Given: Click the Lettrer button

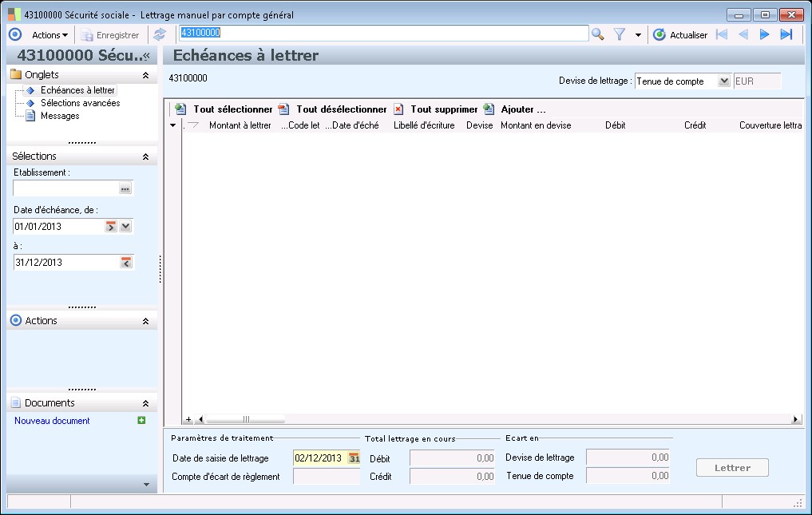Looking at the screenshot, I should (732, 468).
